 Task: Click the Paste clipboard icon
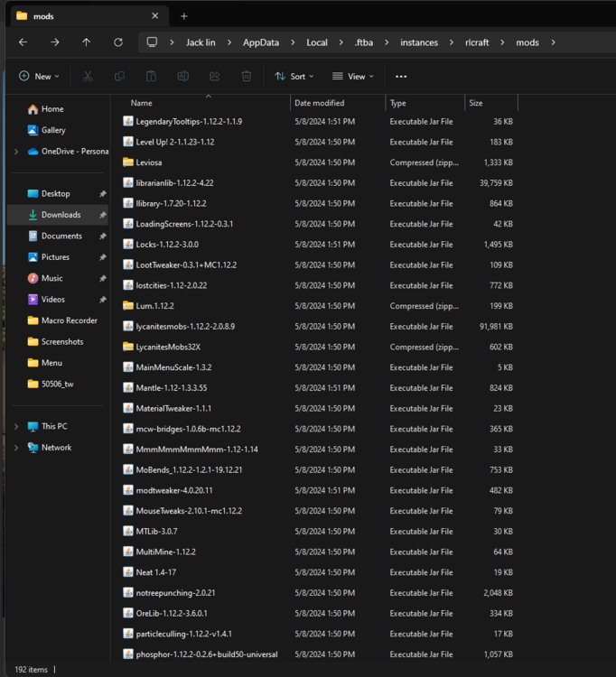[151, 77]
